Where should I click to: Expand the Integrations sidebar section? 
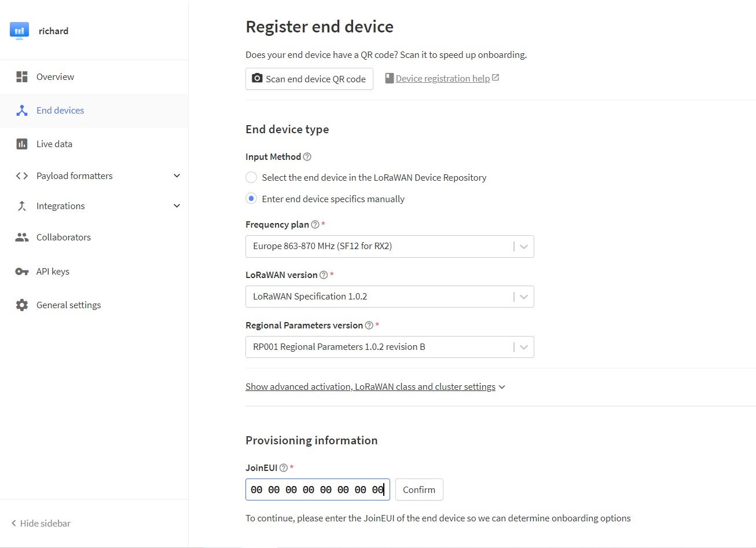(x=177, y=206)
